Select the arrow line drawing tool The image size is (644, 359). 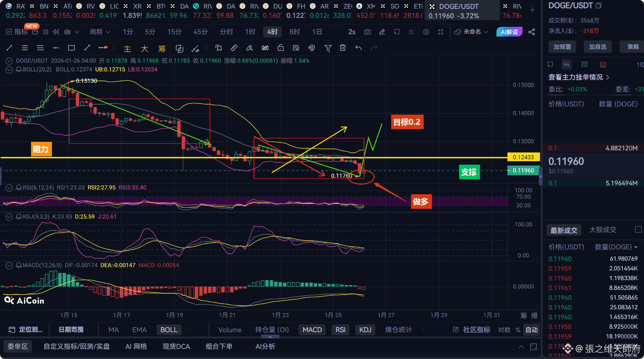87,48
